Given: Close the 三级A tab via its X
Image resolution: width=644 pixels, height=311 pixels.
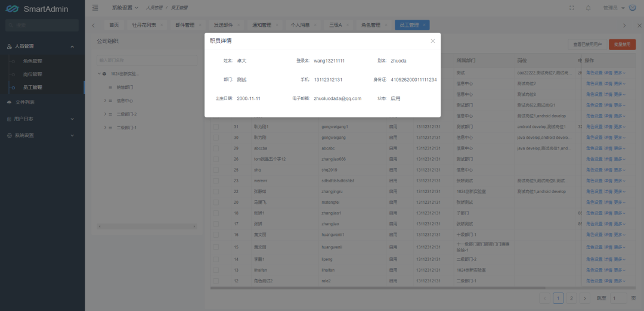Looking at the screenshot, I should [x=348, y=25].
